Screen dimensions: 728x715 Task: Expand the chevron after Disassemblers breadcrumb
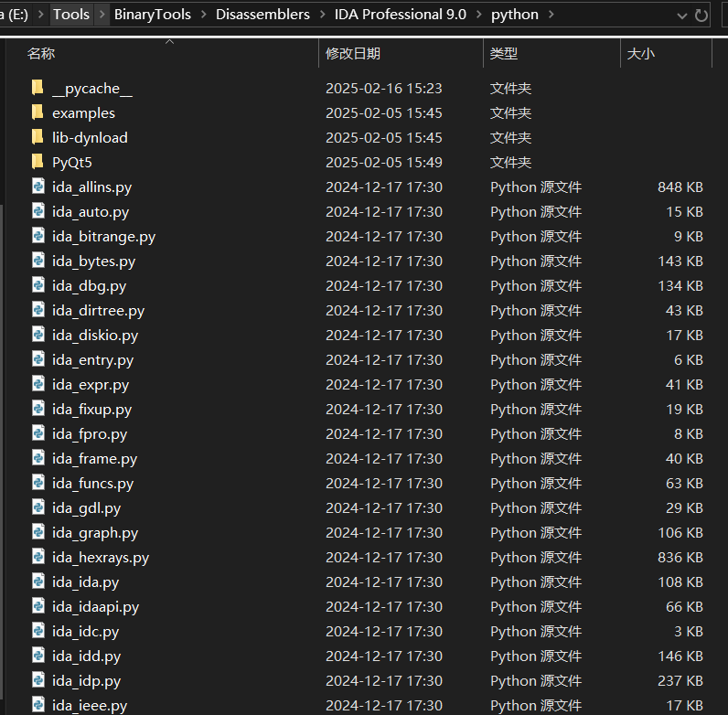point(322,15)
